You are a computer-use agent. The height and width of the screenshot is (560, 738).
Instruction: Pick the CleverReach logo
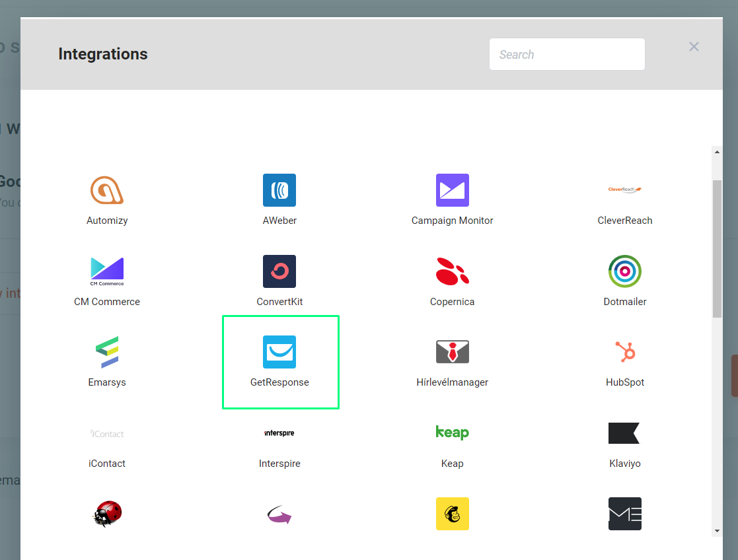coord(624,190)
